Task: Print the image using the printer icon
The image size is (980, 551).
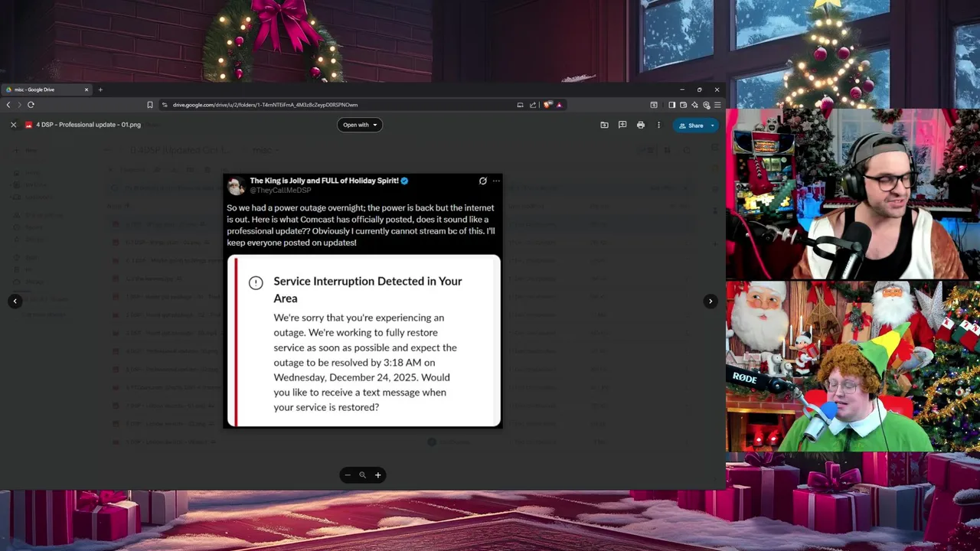Action: [641, 125]
